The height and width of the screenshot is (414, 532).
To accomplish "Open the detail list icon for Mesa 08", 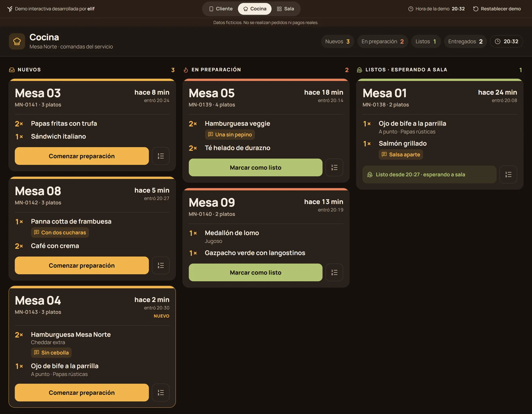I will [160, 265].
